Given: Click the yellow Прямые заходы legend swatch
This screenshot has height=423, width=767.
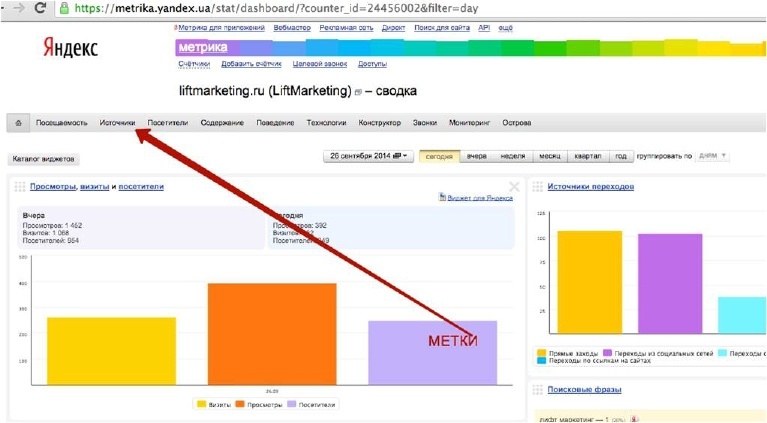Looking at the screenshot, I should [x=541, y=353].
